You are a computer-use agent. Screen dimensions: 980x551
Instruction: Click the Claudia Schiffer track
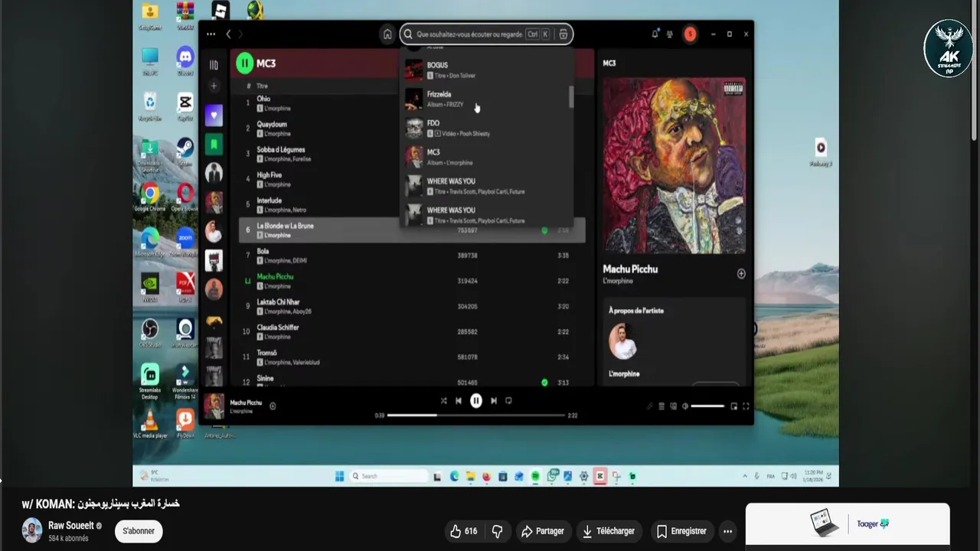(412, 331)
